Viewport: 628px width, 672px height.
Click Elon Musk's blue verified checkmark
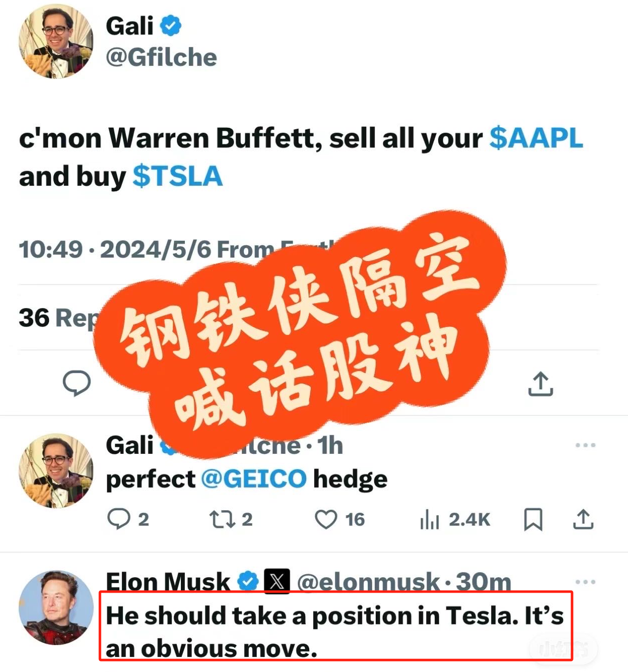point(248,582)
